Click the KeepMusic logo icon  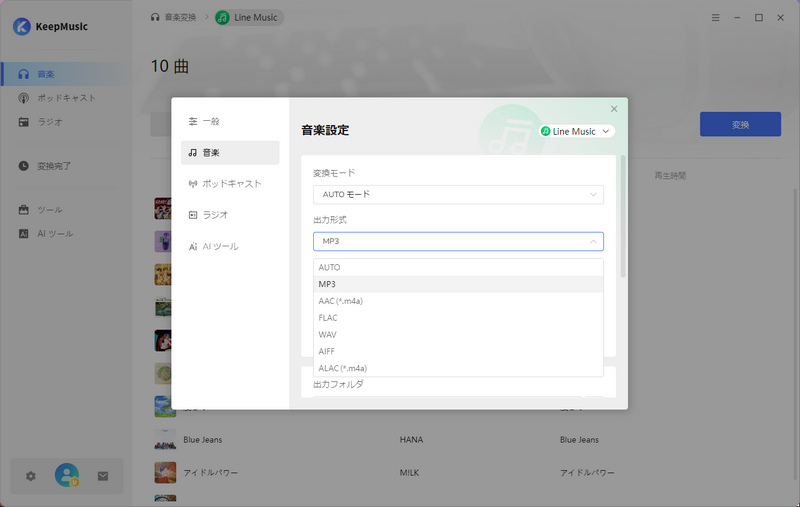point(21,27)
